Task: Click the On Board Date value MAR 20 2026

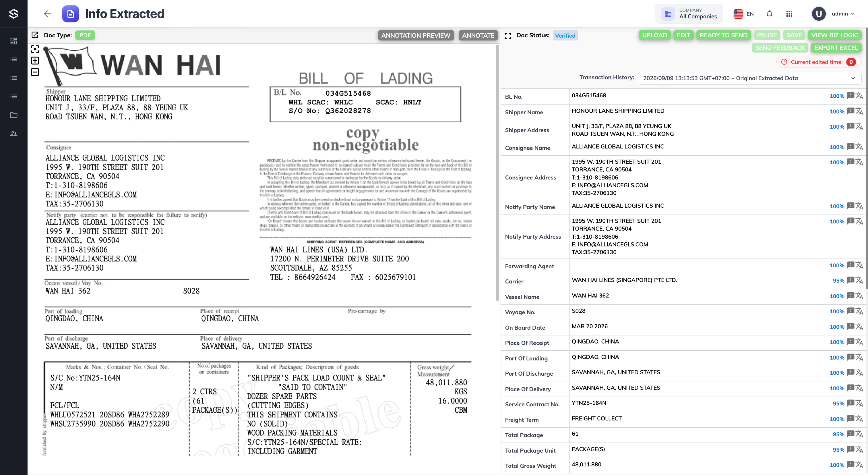Action: pyautogui.click(x=590, y=326)
